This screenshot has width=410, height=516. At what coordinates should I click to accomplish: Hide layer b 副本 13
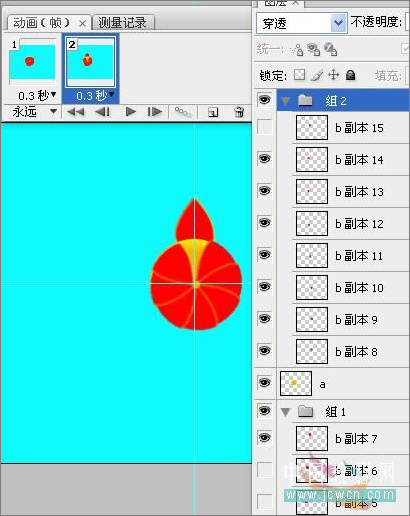point(265,191)
